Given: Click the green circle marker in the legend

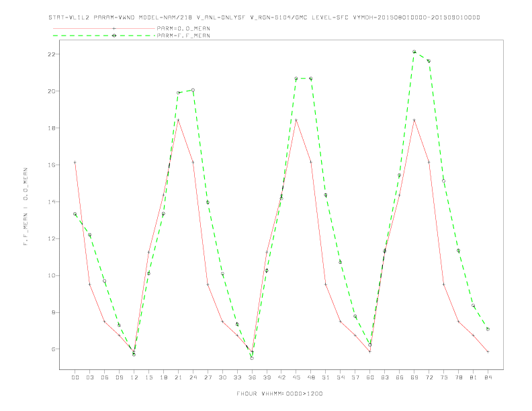Looking at the screenshot, I should click(x=114, y=36).
